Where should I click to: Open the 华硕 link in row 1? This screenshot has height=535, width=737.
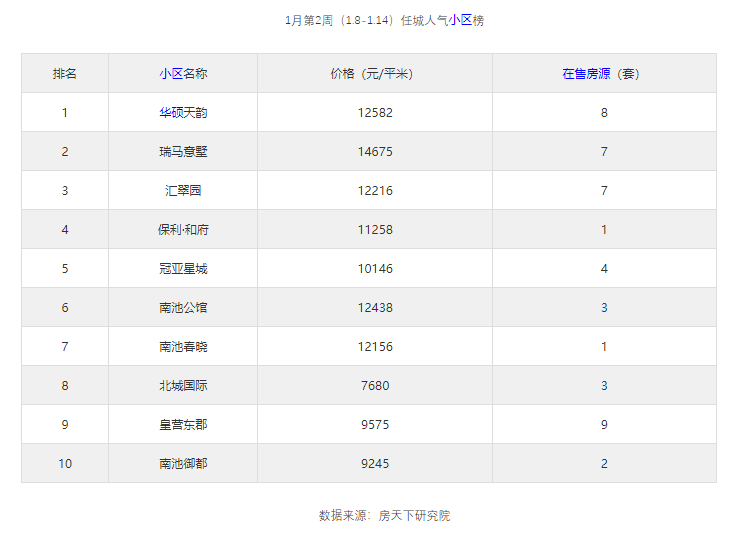pyautogui.click(x=171, y=112)
